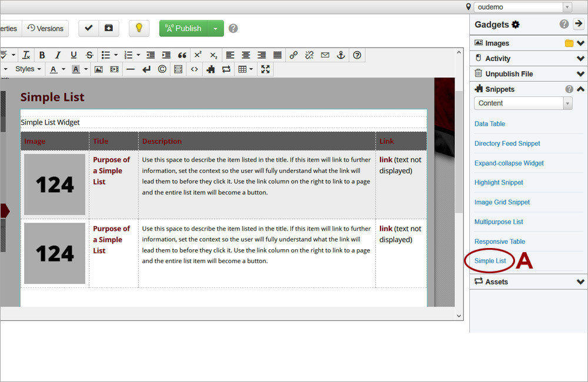The height and width of the screenshot is (382, 588).
Task: Open the Versions tab
Action: coord(45,28)
